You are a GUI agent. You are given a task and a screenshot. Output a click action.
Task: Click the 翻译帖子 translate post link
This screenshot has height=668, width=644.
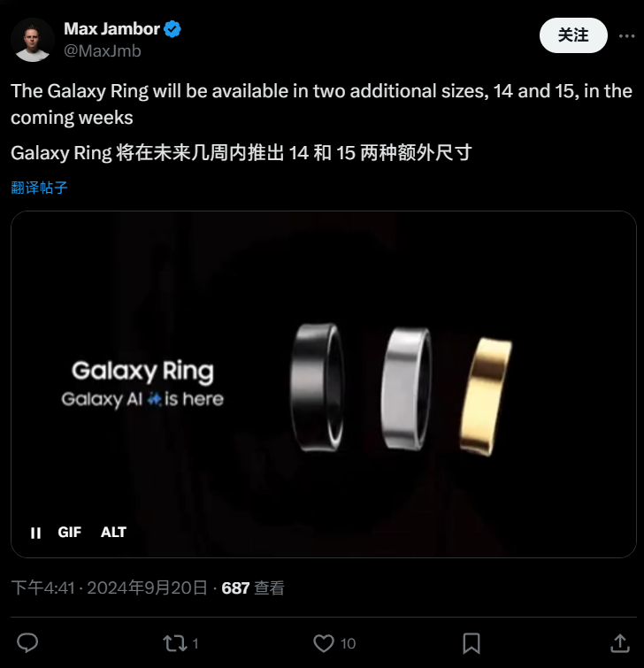(39, 188)
